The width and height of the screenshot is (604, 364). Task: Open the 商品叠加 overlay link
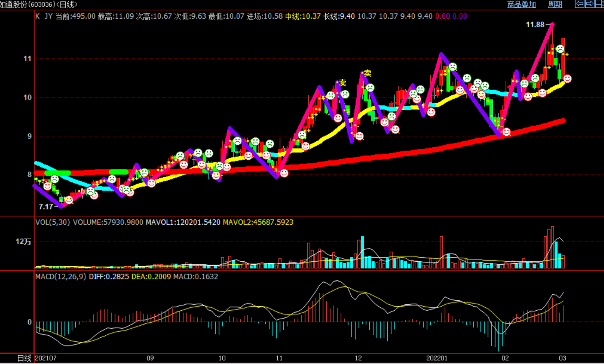521,4
